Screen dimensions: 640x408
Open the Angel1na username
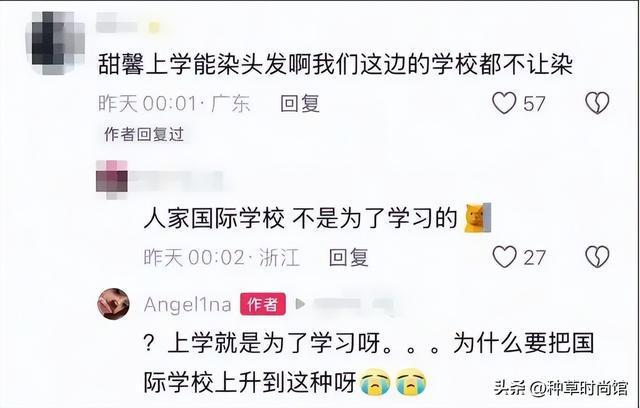[188, 304]
